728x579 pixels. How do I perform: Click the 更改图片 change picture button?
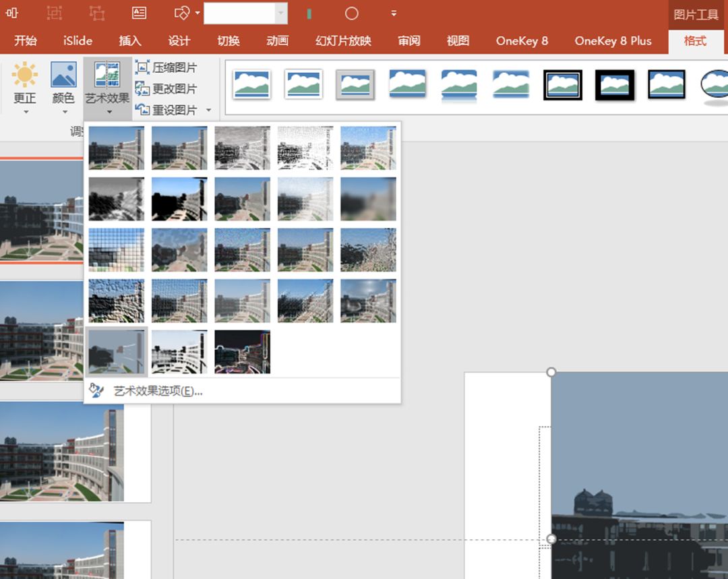(x=166, y=88)
